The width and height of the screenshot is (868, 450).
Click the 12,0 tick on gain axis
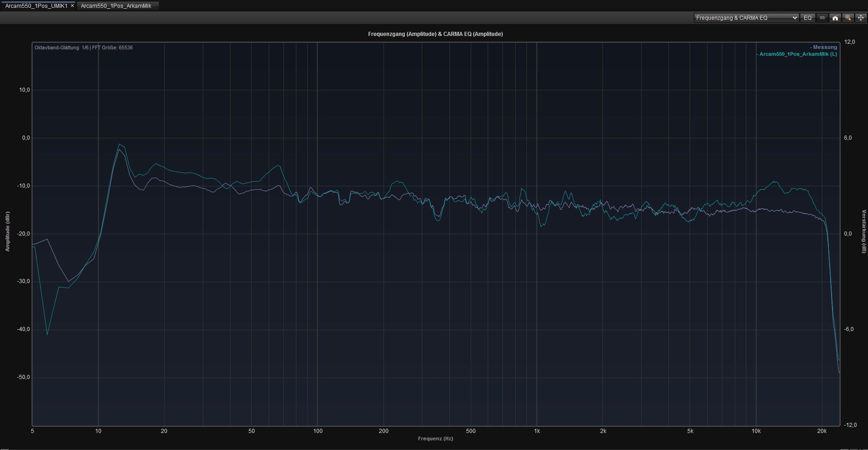tap(849, 42)
